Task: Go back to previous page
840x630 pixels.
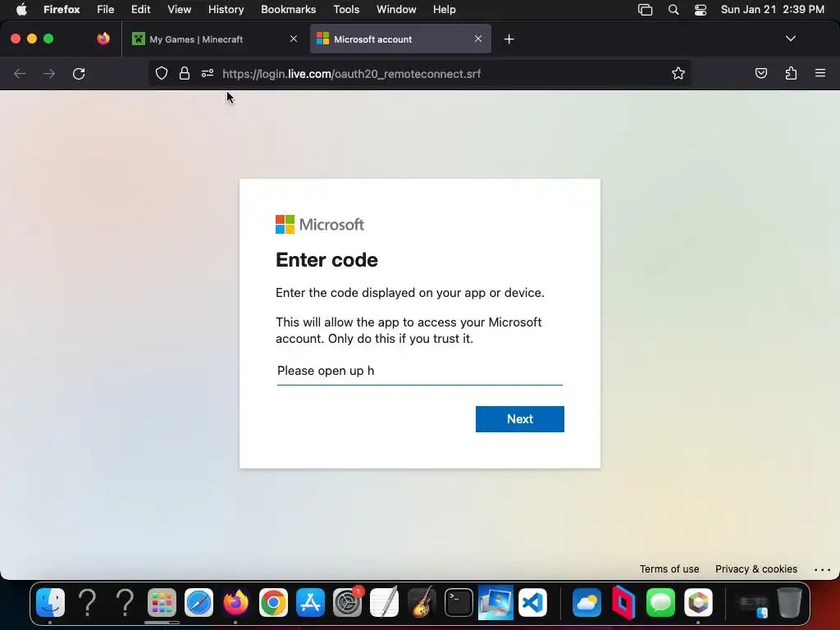Action: point(20,73)
